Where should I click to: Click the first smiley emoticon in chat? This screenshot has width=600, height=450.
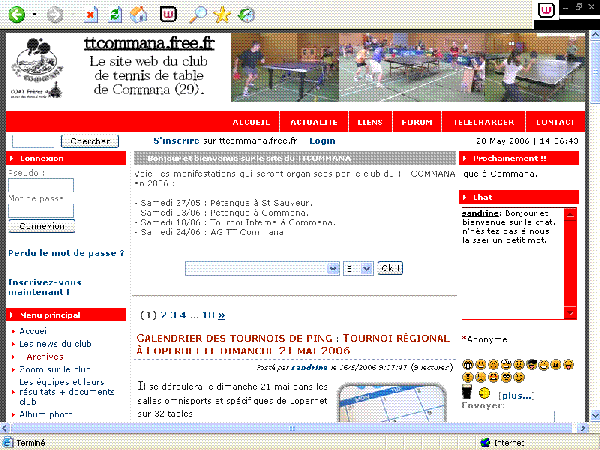click(x=468, y=365)
